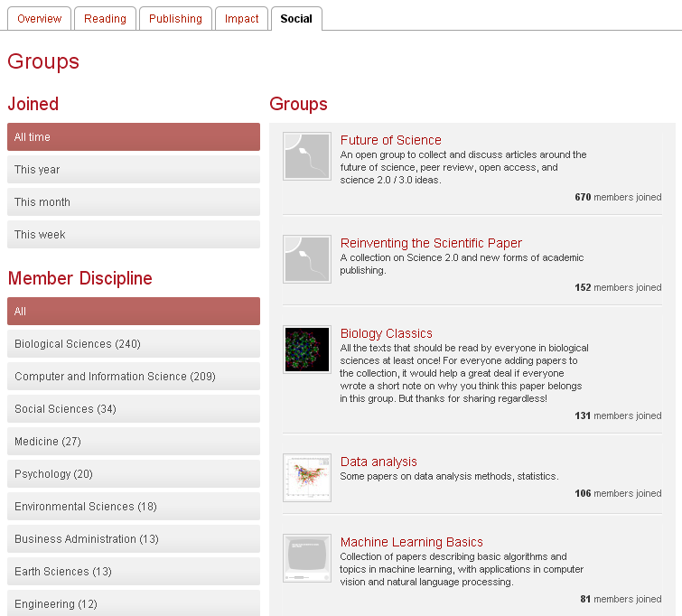Filter by Environmental Sciences (18)
Image resolution: width=682 pixels, height=616 pixels.
click(134, 507)
